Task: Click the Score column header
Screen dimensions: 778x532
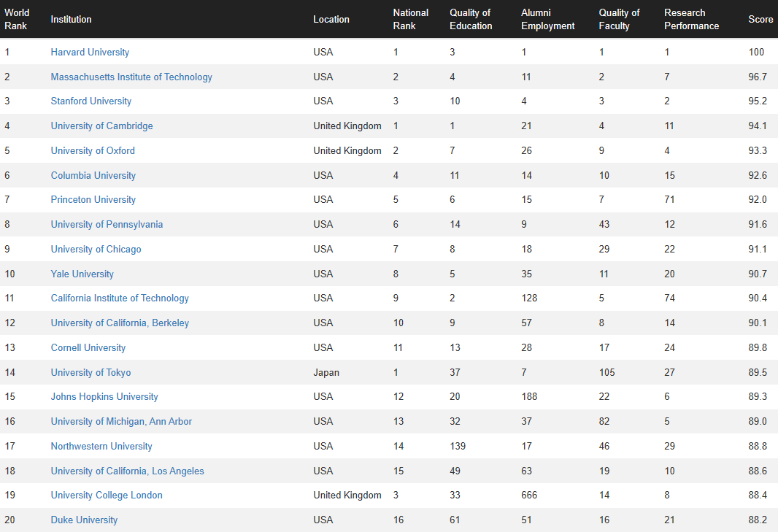Action: [760, 20]
